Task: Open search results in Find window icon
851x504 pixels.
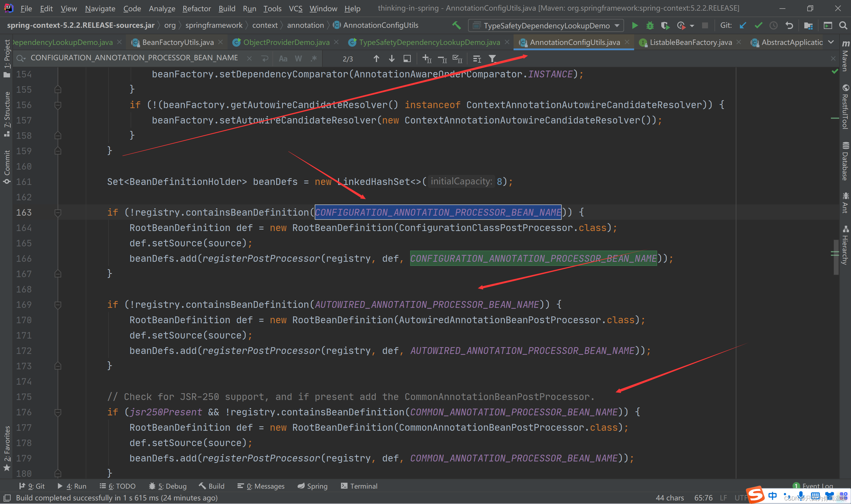Action: tap(407, 59)
